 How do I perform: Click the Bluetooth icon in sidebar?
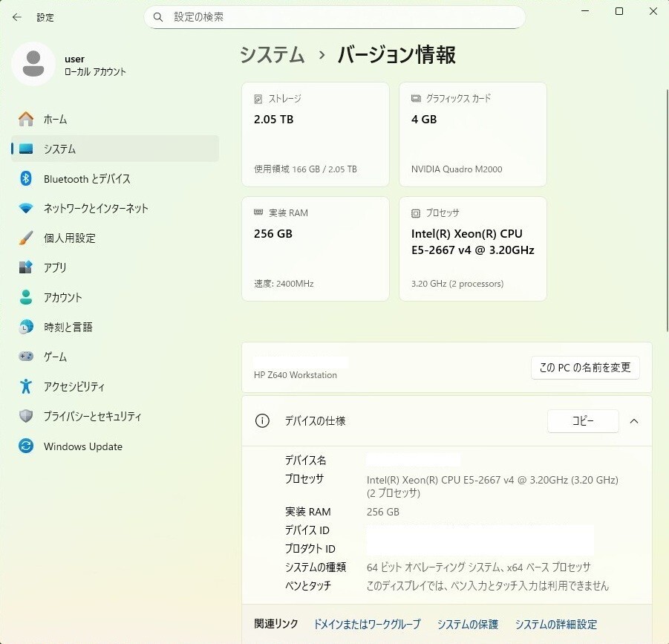click(26, 179)
